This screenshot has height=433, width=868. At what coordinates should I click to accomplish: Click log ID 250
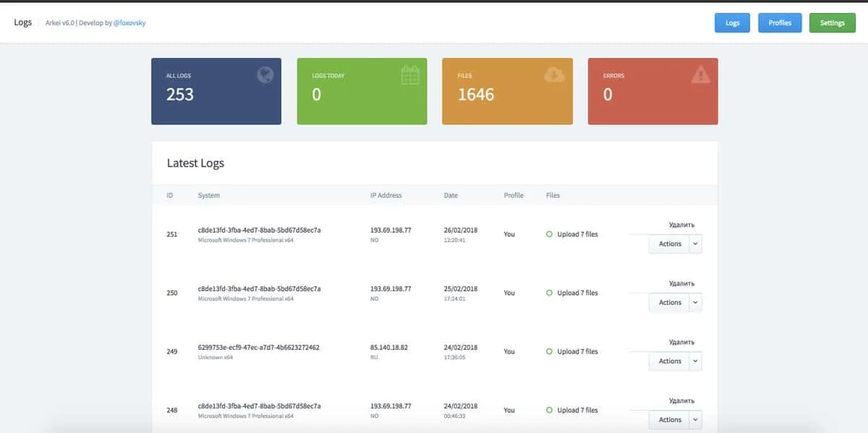point(172,293)
